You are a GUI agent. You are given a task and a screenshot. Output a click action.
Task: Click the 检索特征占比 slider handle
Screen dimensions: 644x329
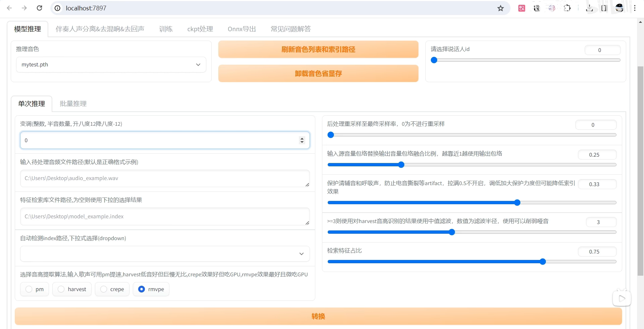pos(543,262)
